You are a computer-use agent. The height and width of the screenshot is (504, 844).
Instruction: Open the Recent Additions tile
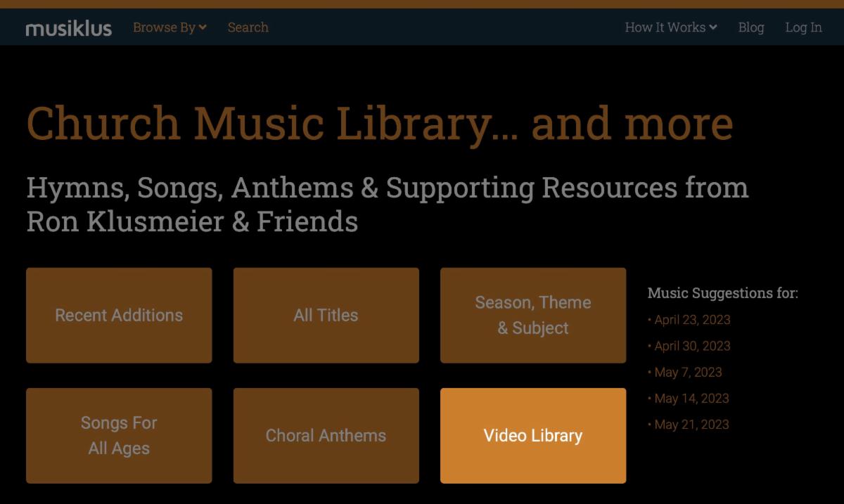tap(119, 315)
